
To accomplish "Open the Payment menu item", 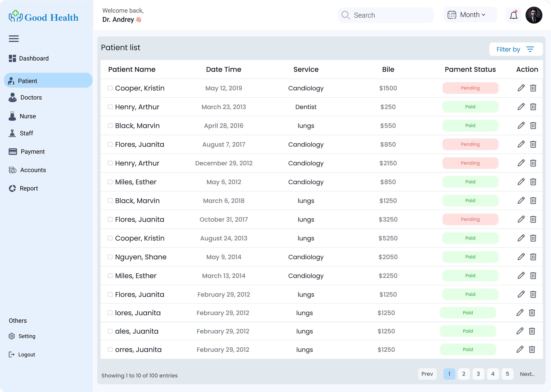I will (27, 152).
